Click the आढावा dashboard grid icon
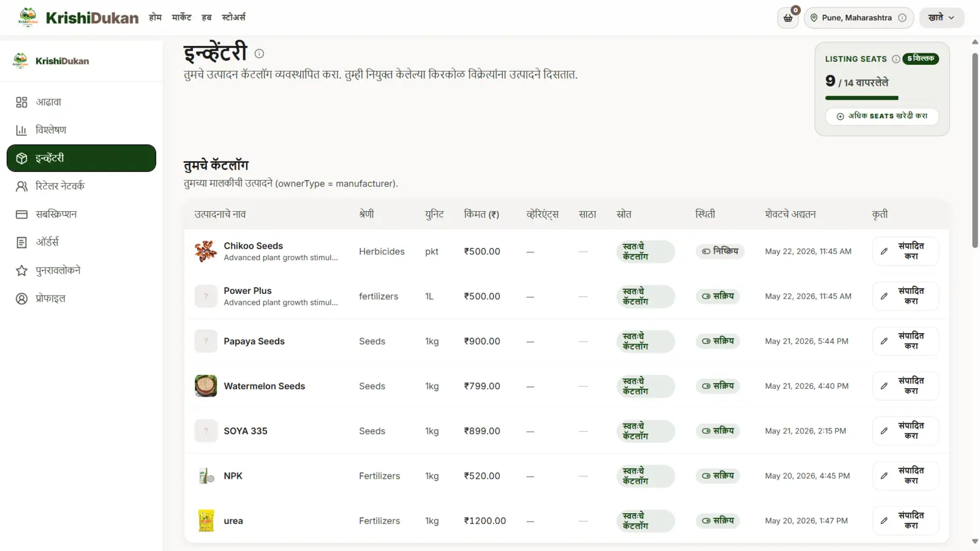The height and width of the screenshot is (551, 980). pyautogui.click(x=21, y=102)
